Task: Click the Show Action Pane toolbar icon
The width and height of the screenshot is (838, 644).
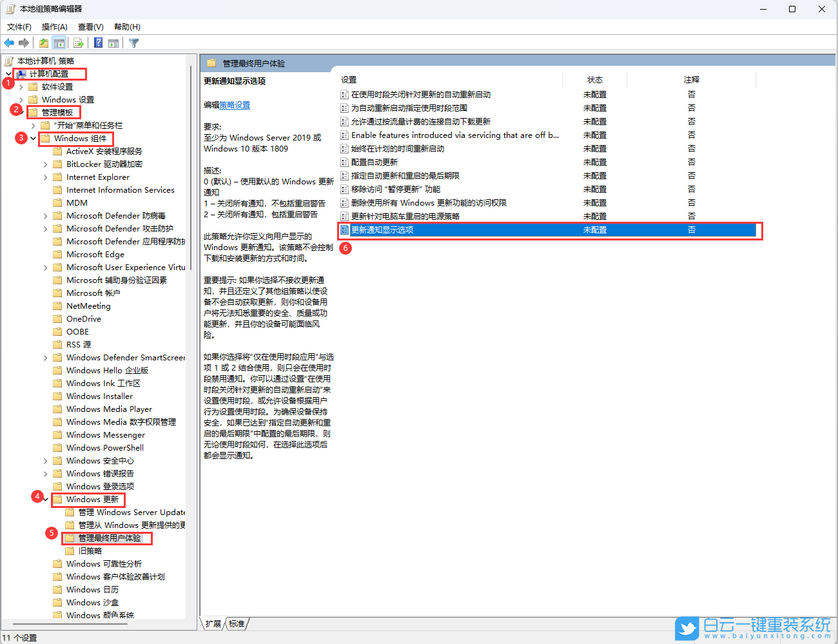Action: pos(113,43)
